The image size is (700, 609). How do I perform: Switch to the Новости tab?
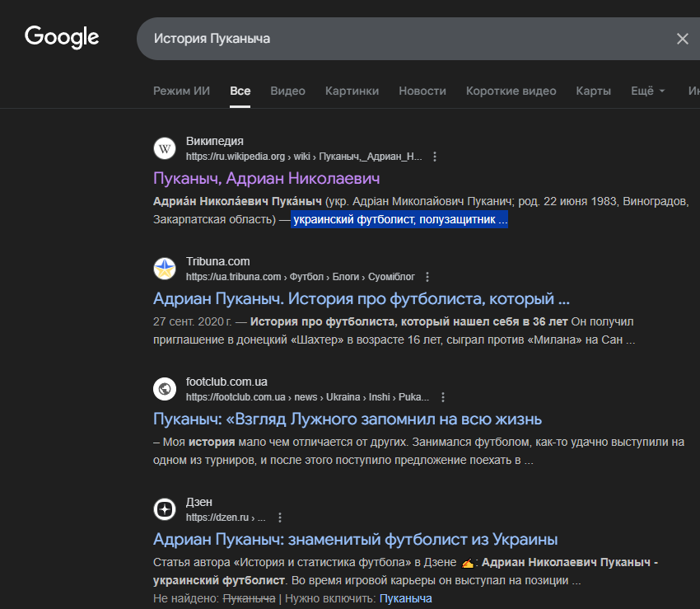(422, 91)
